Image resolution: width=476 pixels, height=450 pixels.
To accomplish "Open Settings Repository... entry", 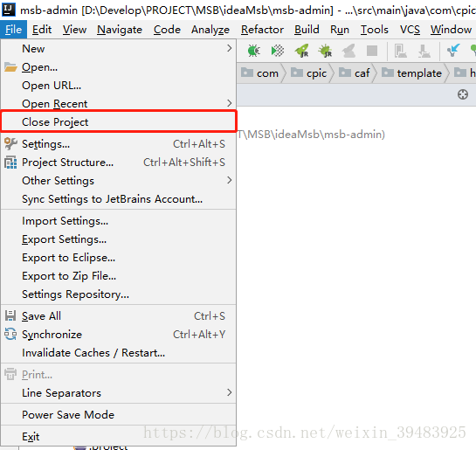I will [119, 294].
